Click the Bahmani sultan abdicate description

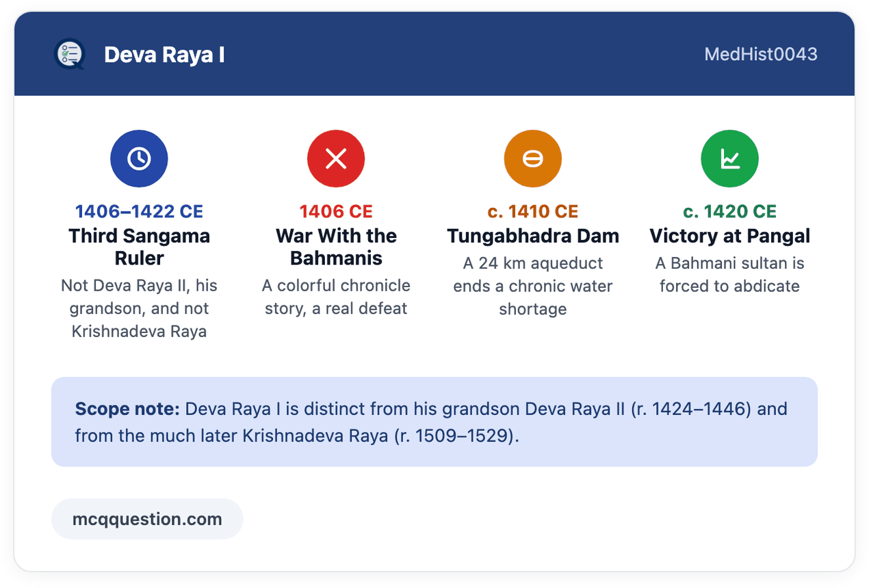click(730, 275)
